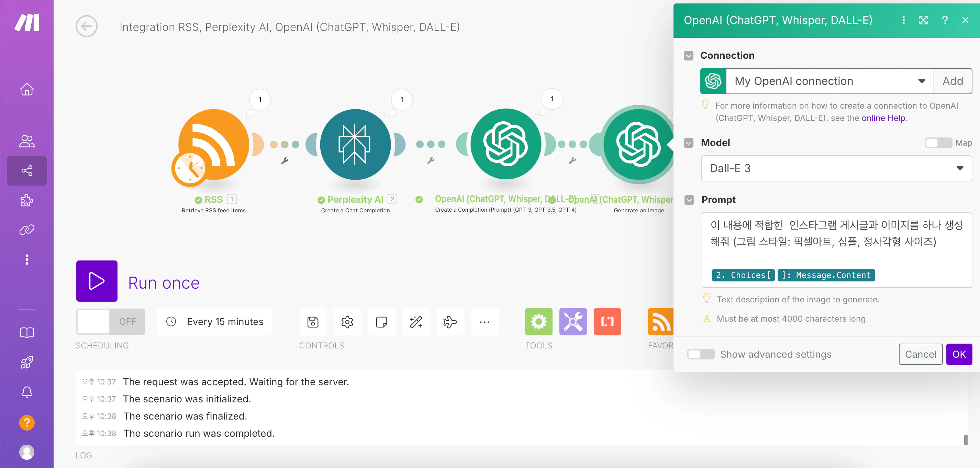Select the RSS module node
Viewport: 980px width, 468px height.
coord(214,145)
